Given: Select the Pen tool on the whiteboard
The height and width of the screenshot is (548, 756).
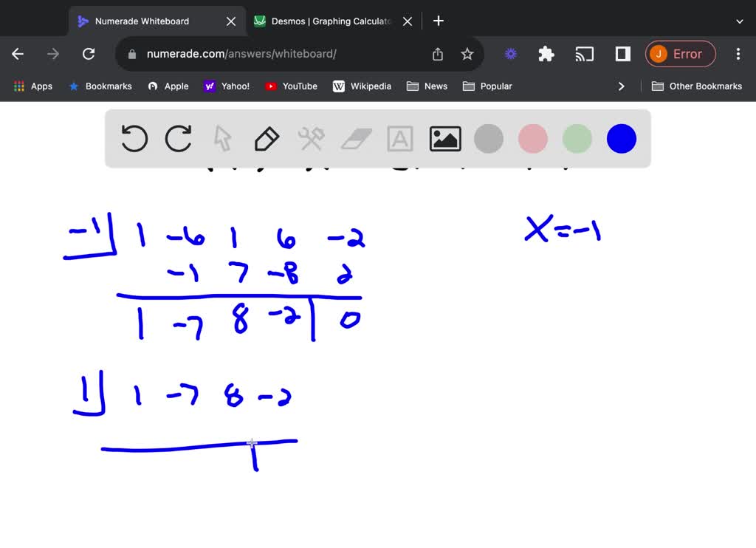Looking at the screenshot, I should click(x=267, y=138).
